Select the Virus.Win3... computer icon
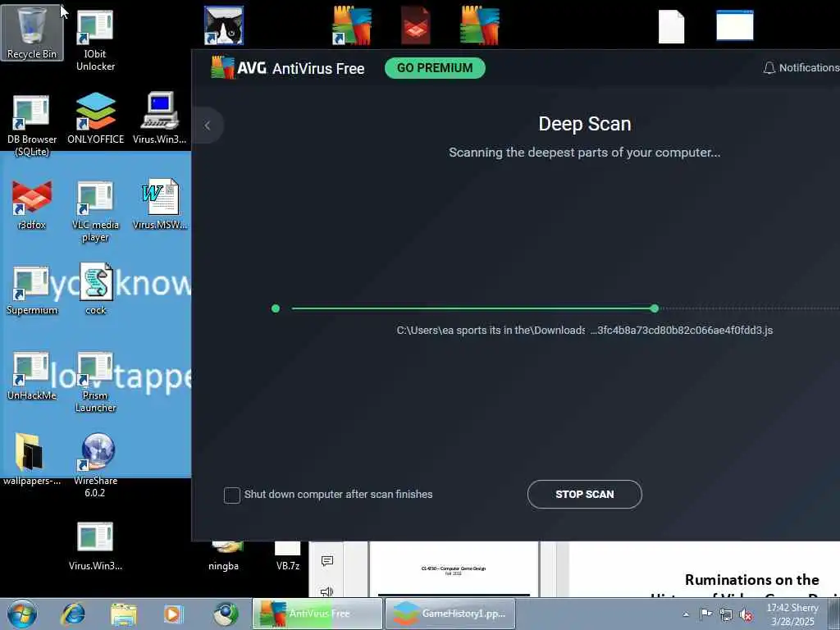 160,118
